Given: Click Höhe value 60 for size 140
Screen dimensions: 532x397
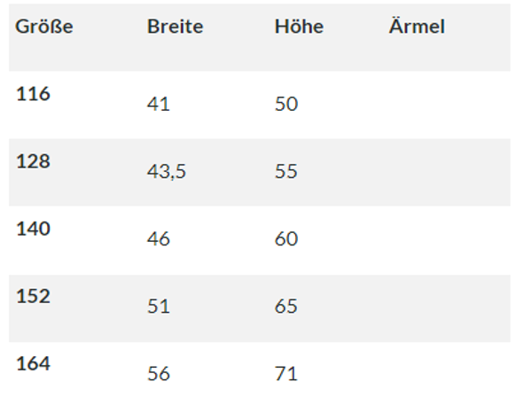Looking at the screenshot, I should pyautogui.click(x=286, y=239).
